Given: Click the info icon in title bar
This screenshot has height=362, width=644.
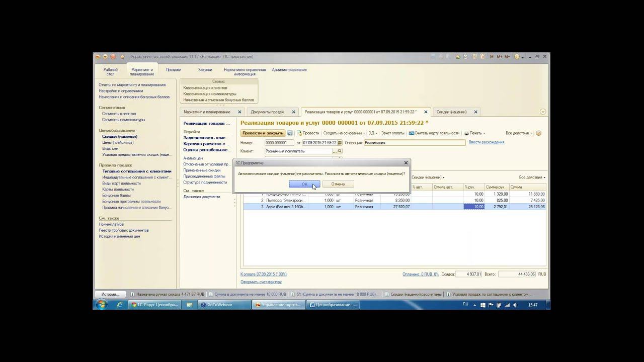Looking at the screenshot, I should coord(517,56).
